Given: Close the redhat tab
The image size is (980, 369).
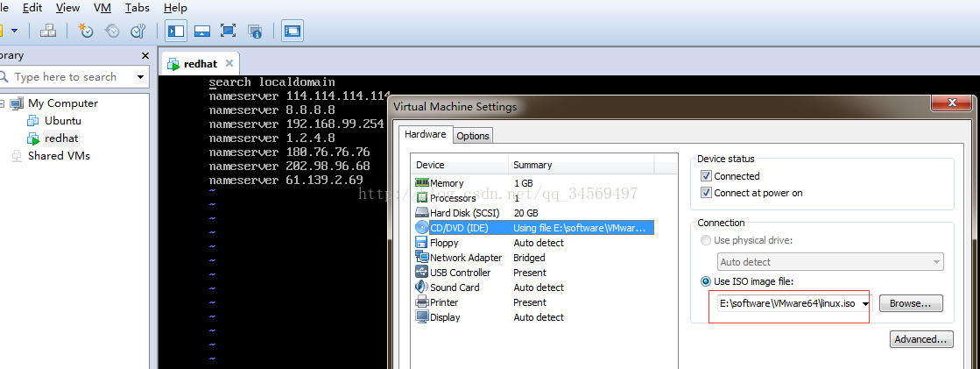Looking at the screenshot, I should pos(229,63).
